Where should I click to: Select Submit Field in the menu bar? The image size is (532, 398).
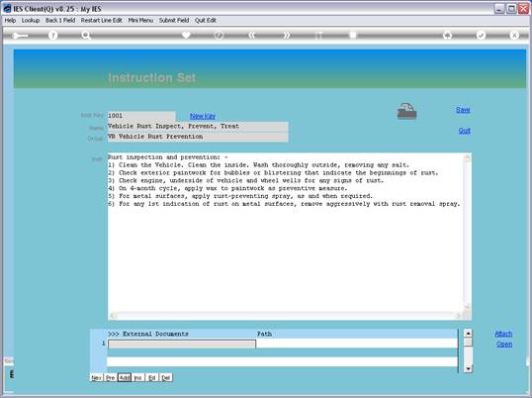click(174, 21)
